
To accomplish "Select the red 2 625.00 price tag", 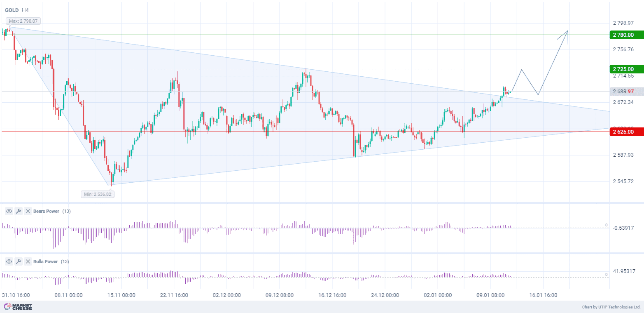I will coord(625,132).
